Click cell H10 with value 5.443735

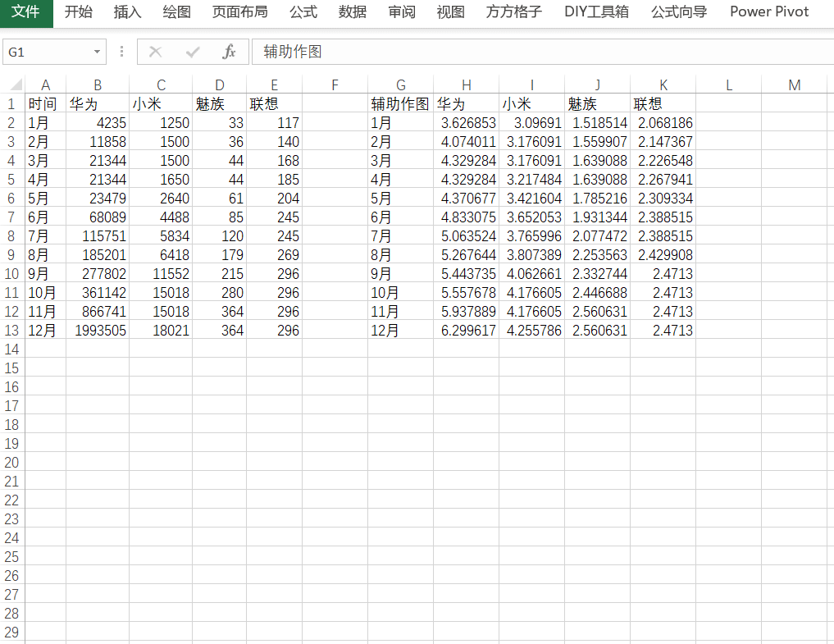pos(466,273)
